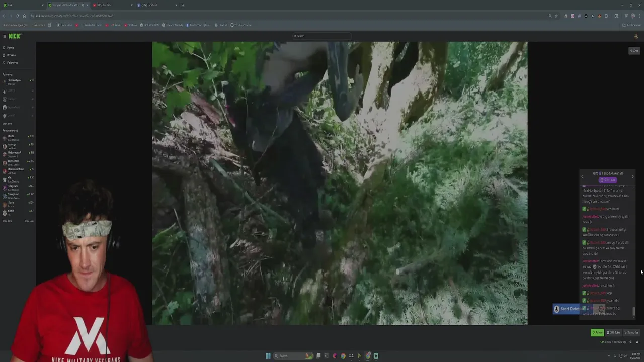Click the KICK logo
This screenshot has height=362, width=644.
[x=15, y=36]
